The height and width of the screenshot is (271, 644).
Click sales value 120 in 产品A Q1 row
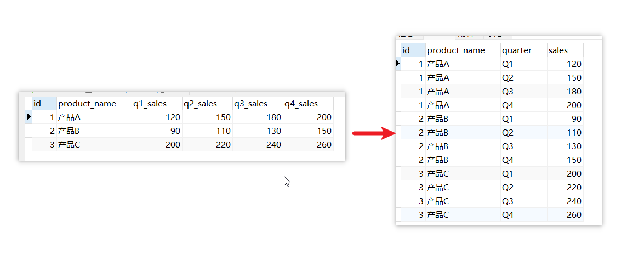(565, 64)
